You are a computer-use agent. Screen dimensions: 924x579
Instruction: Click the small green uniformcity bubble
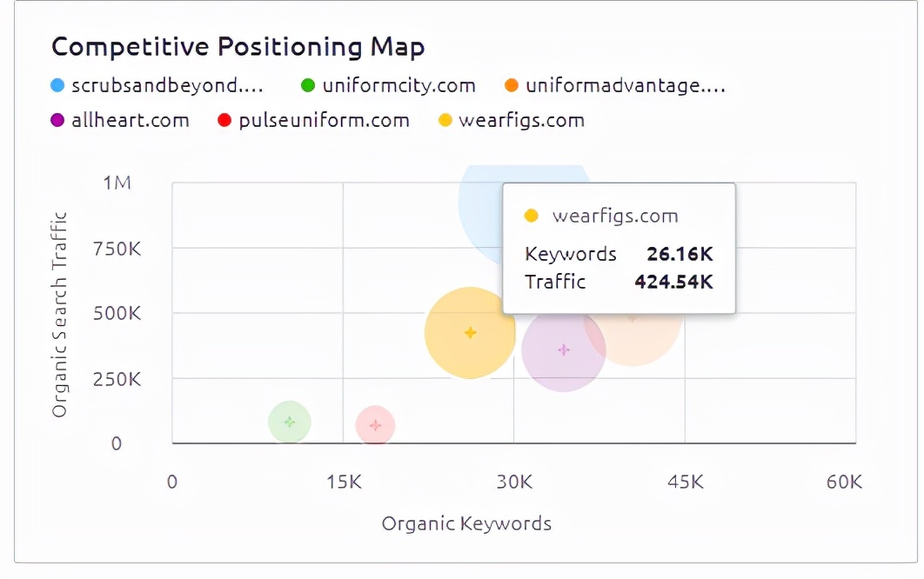pyautogui.click(x=290, y=423)
